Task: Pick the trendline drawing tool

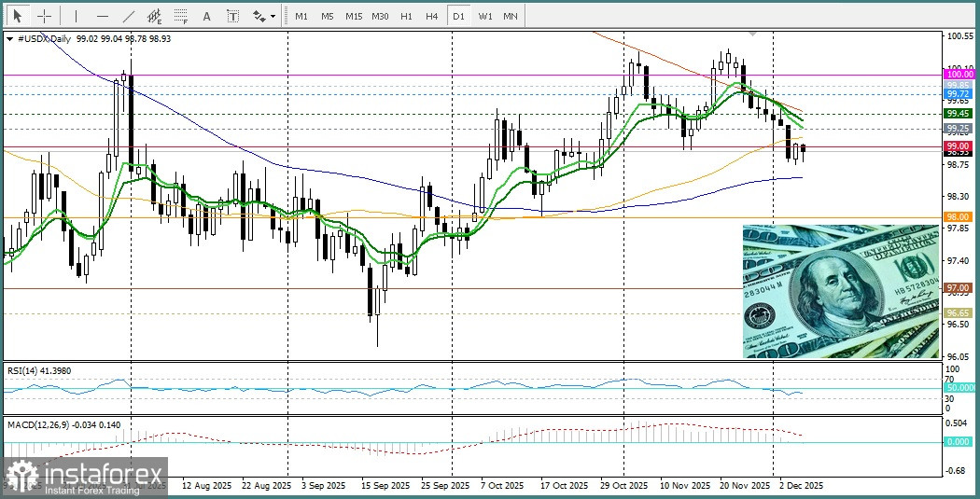Action: point(128,16)
